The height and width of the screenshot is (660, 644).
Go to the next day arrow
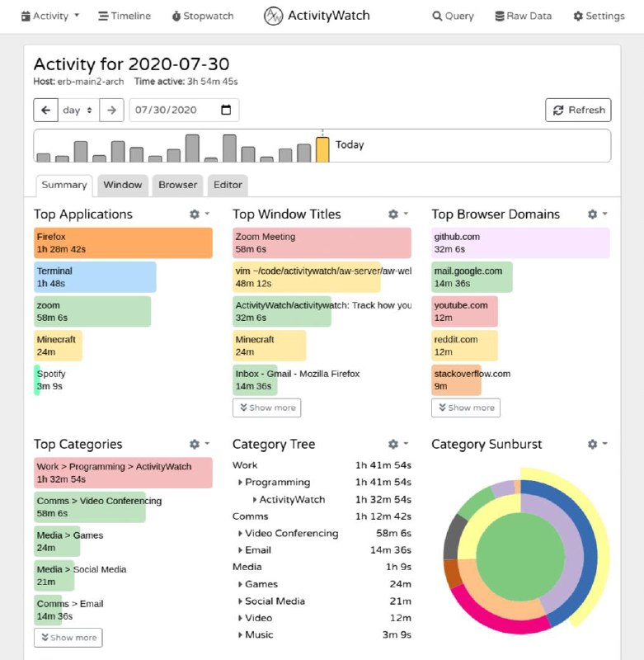tap(111, 111)
